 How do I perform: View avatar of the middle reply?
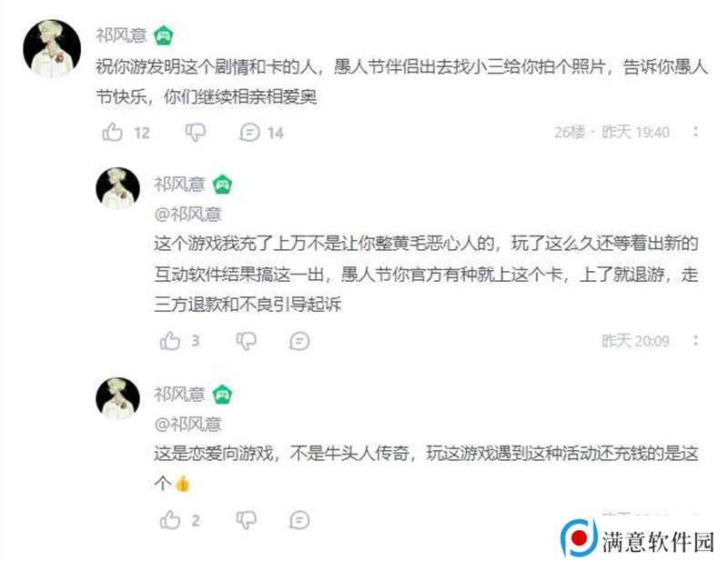click(x=117, y=189)
